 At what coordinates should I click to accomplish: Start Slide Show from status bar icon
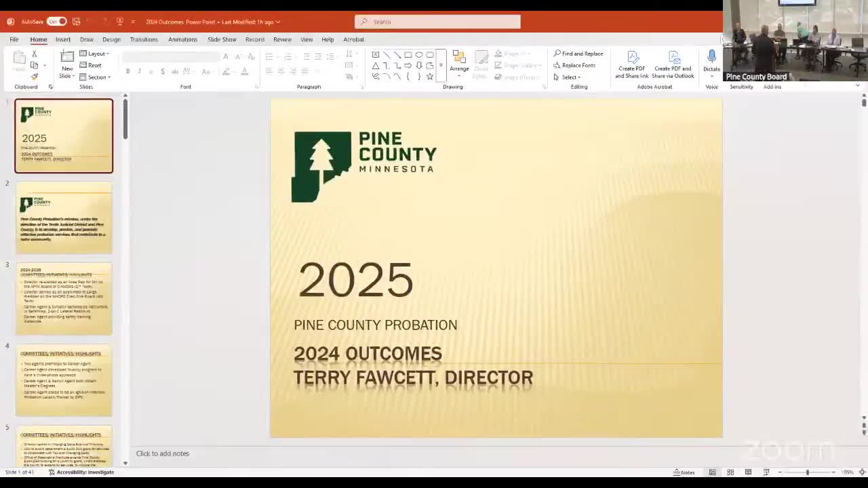tap(766, 472)
